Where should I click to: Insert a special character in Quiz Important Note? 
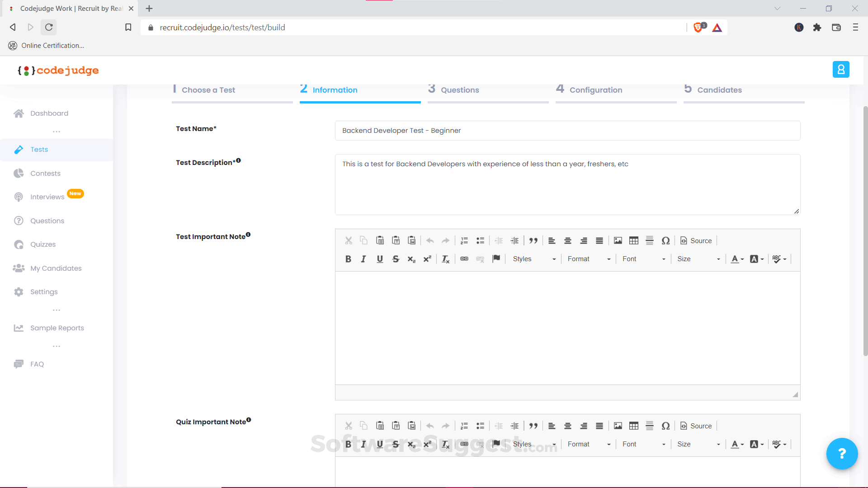[x=665, y=426]
